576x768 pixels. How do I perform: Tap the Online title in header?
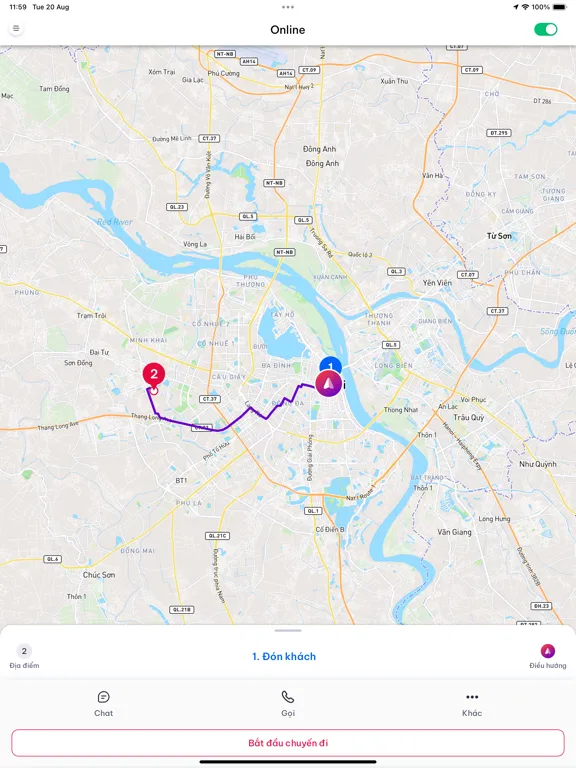click(x=288, y=30)
